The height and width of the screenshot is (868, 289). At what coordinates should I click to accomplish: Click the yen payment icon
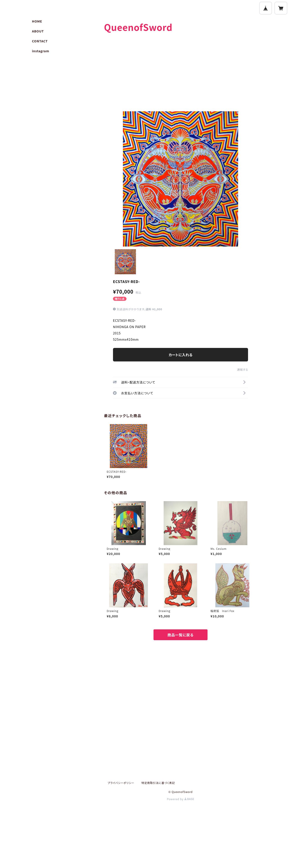(115, 393)
